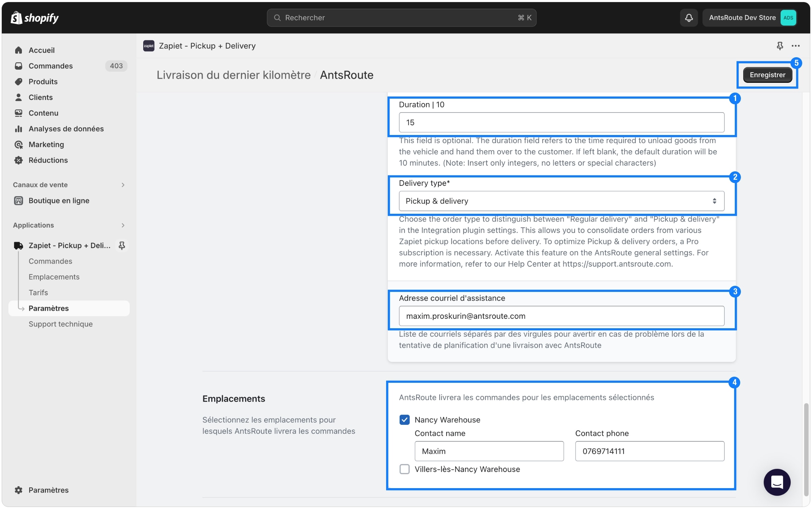The width and height of the screenshot is (812, 509).
Task: Uncheck Nancy Warehouse location
Action: 404,419
